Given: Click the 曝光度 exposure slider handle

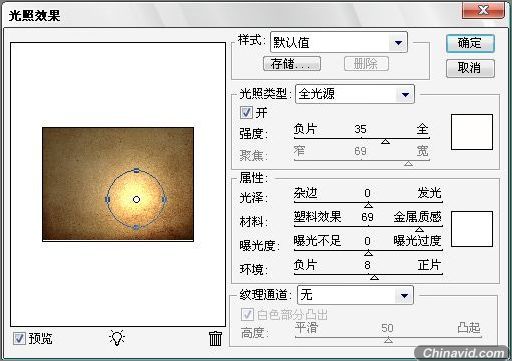Looking at the screenshot, I should 368,253.
